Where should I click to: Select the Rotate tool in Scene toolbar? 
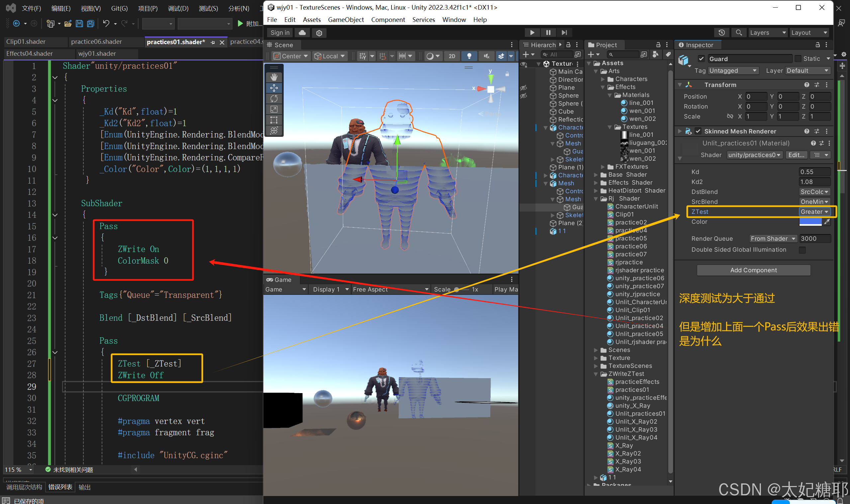pyautogui.click(x=274, y=99)
